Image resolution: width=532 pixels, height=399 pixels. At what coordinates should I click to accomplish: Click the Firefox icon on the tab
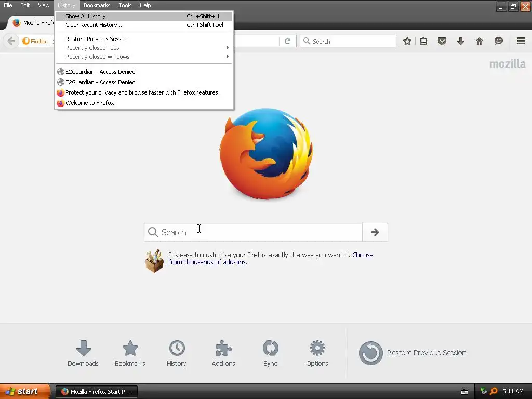click(x=16, y=23)
